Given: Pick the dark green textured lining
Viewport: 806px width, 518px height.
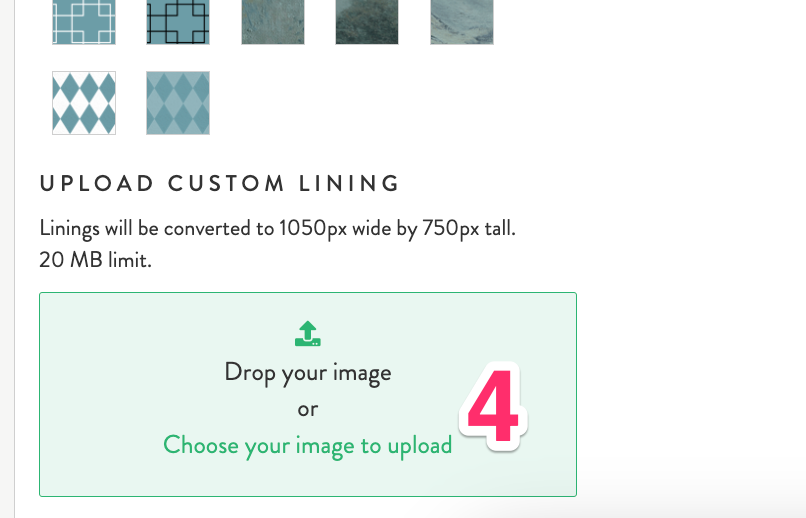Looking at the screenshot, I should [367, 22].
